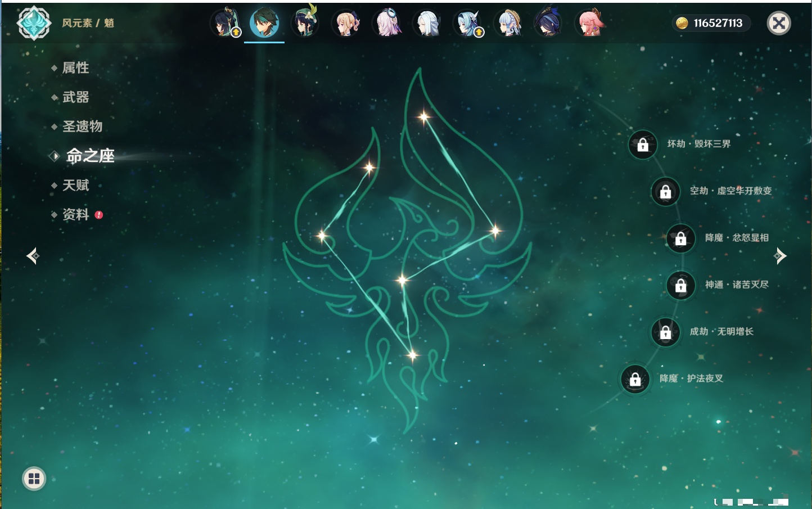This screenshot has width=812, height=509.
Task: View the 资料 profile menu
Action: click(x=75, y=214)
